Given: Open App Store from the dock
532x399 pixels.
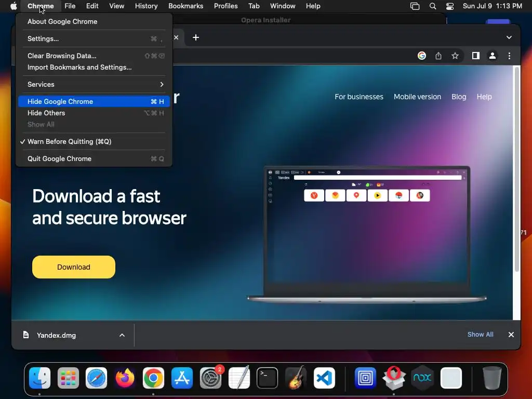Looking at the screenshot, I should pos(182,378).
